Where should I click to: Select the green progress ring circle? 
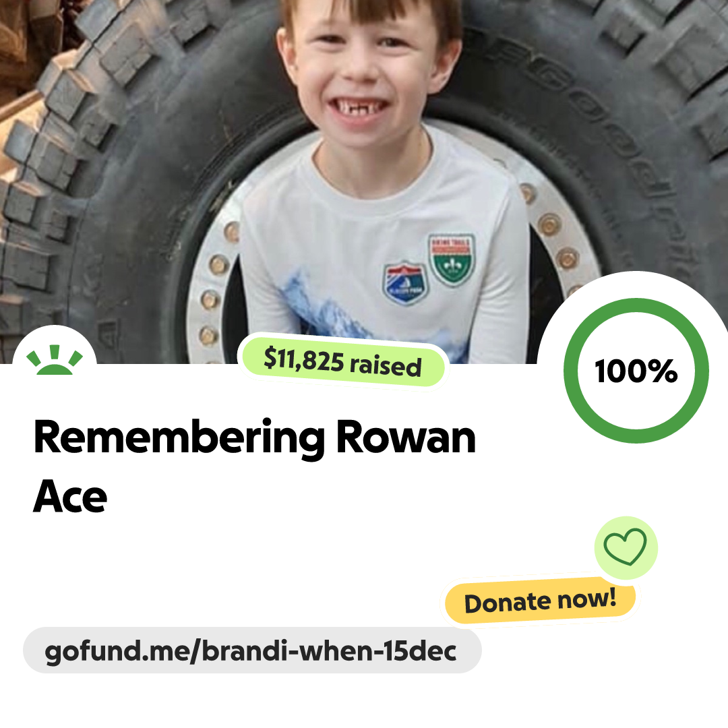coord(636,371)
